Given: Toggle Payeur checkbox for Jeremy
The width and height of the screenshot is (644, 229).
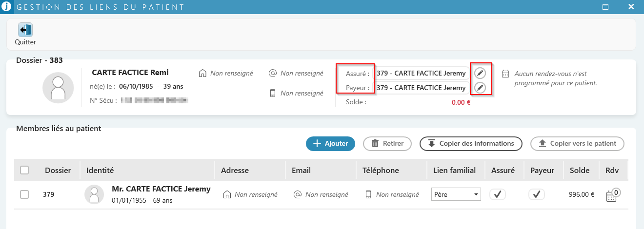Looking at the screenshot, I should [537, 194].
